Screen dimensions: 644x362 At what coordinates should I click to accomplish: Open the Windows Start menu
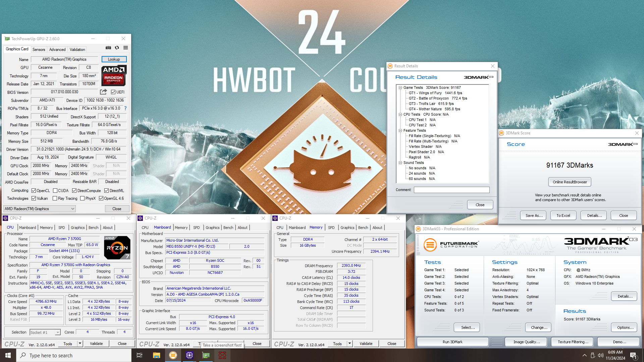8,355
